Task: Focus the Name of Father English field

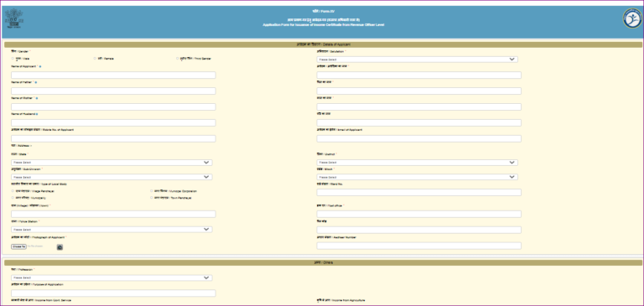Action: coord(113,91)
